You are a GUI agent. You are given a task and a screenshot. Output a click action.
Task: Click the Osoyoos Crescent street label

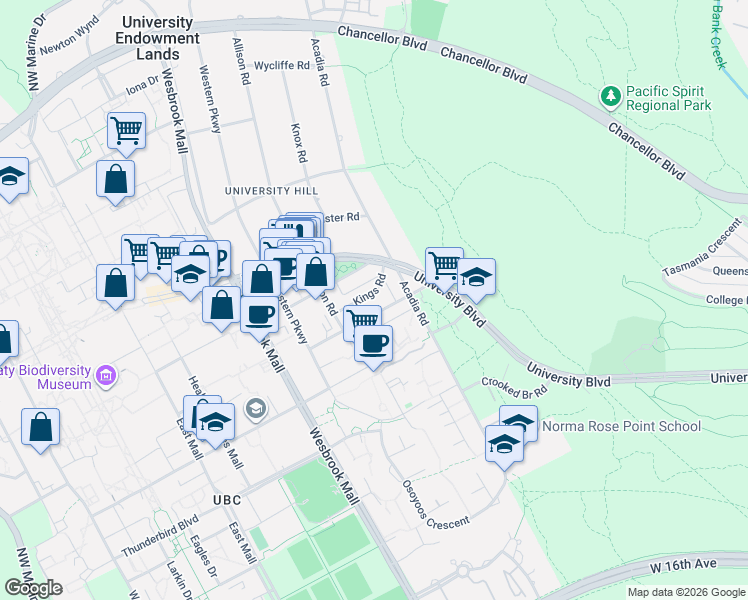436,506
